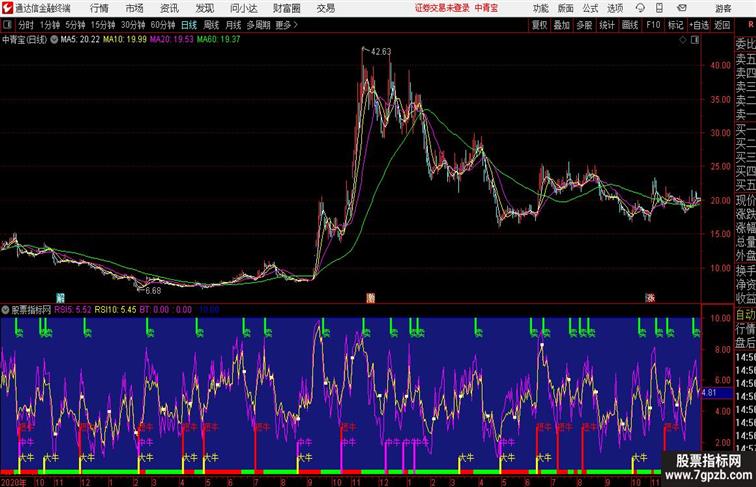Click the MA10: 19.99 indicator value
The image size is (756, 487).
click(x=124, y=40)
